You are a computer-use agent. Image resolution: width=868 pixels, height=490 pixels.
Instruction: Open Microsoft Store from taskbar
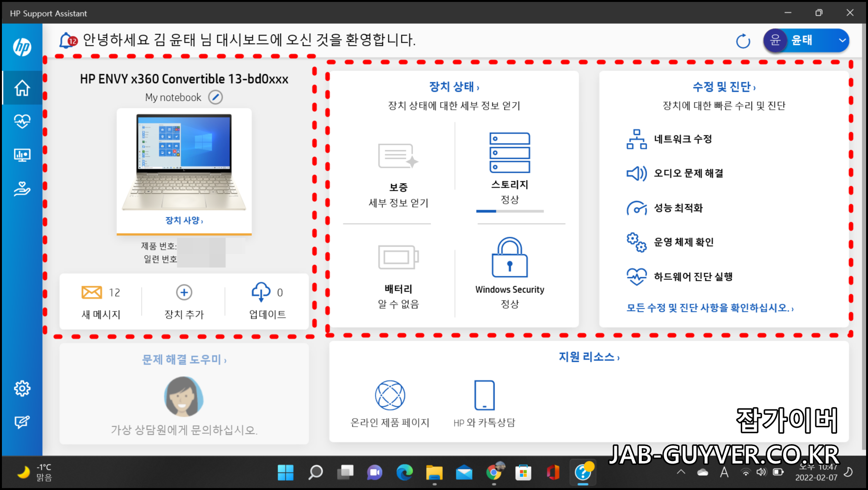pos(523,473)
